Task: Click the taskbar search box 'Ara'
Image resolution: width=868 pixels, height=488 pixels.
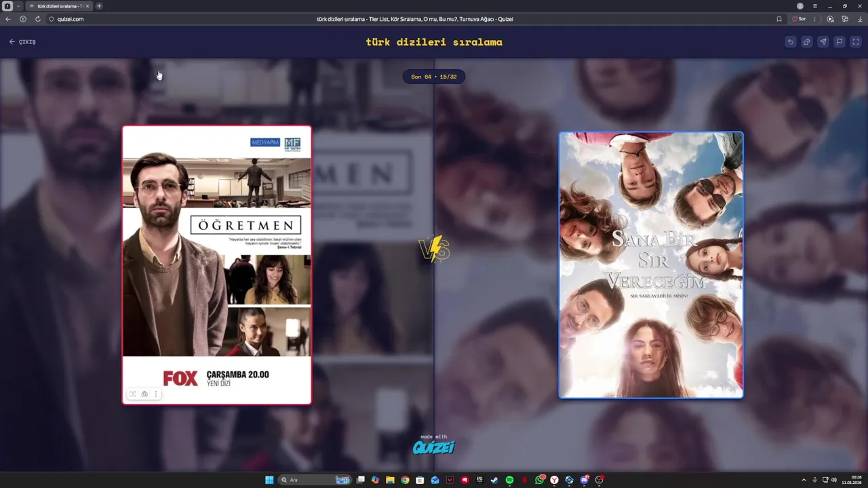Action: [x=315, y=480]
